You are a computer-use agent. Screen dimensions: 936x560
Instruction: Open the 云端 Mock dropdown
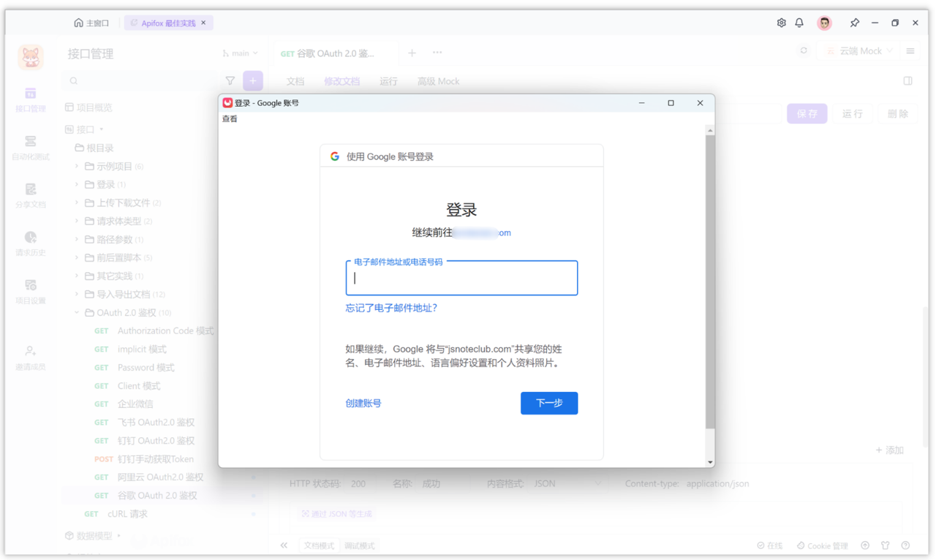point(860,50)
